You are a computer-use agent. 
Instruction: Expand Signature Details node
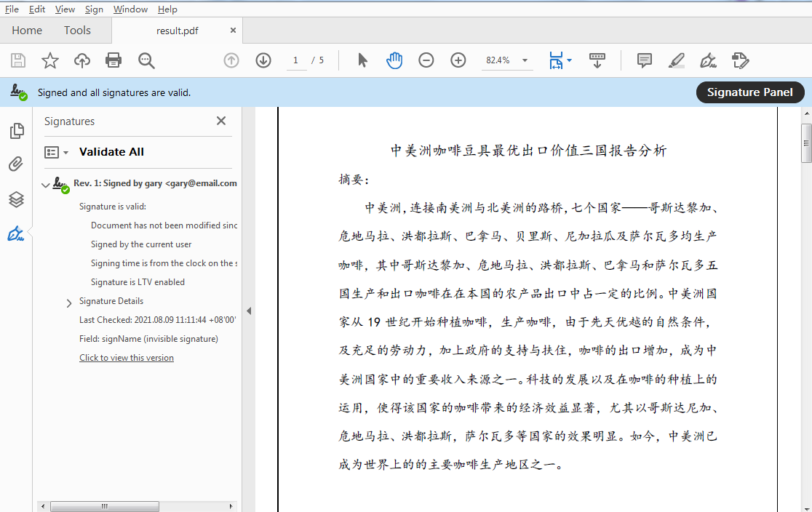pyautogui.click(x=69, y=303)
